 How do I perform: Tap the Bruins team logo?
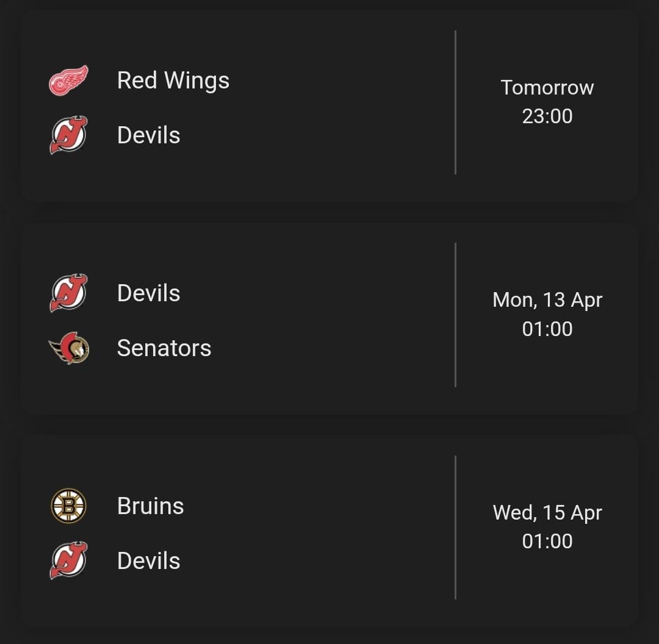[x=68, y=506]
